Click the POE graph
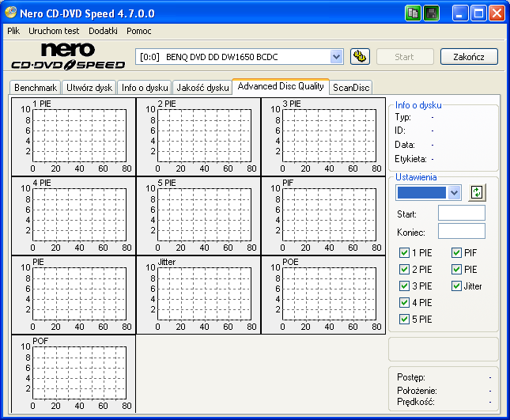This screenshot has height=420, width=510. [323, 295]
